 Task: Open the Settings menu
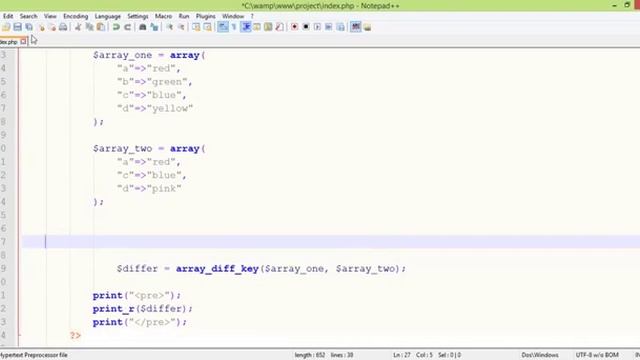point(138,16)
